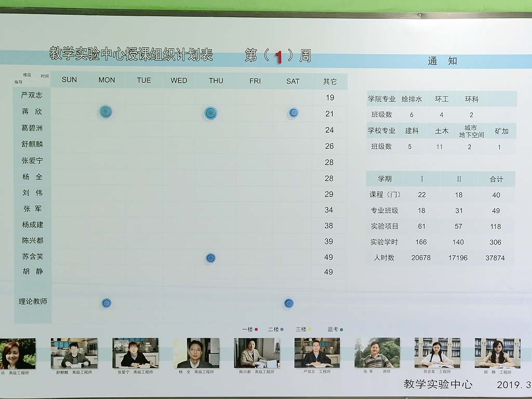
Task: Select the FRI column header
Action: (255, 81)
